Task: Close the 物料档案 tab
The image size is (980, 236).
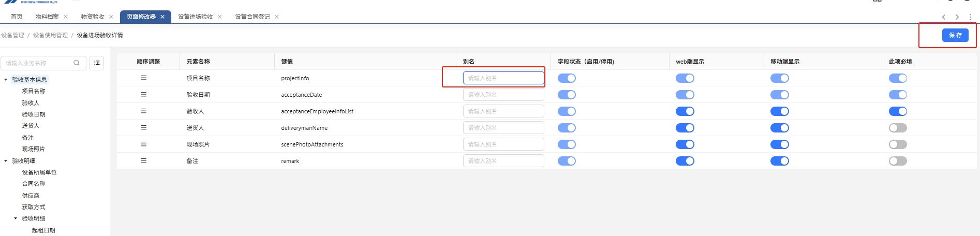Action: [x=66, y=17]
